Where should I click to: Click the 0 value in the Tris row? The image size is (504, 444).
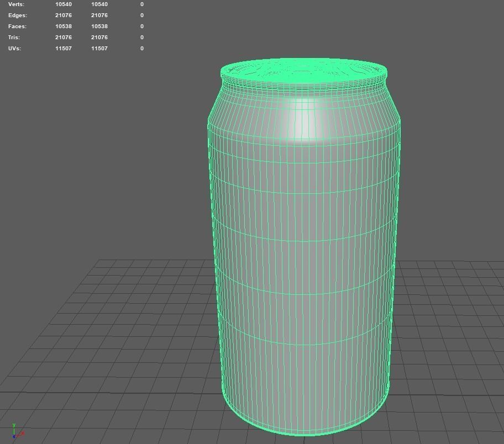pyautogui.click(x=141, y=37)
